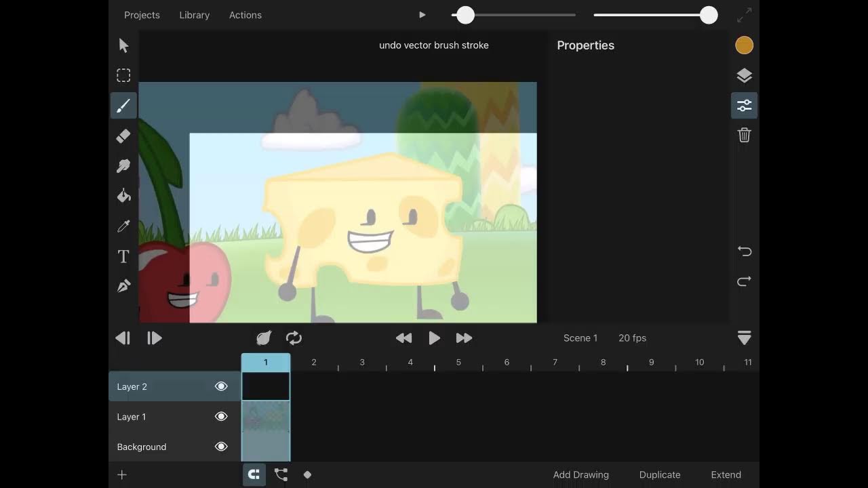The width and height of the screenshot is (868, 488).
Task: Select the Smudge tool
Action: click(x=123, y=166)
